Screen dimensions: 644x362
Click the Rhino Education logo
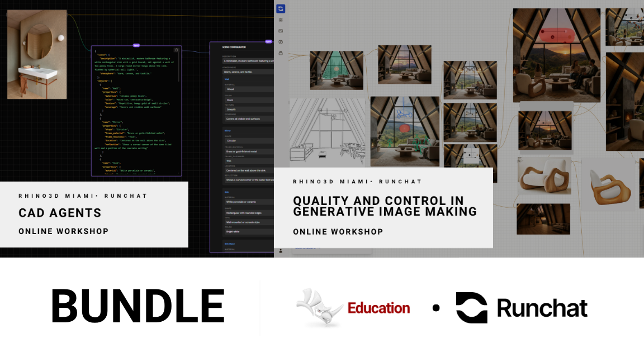click(353, 307)
